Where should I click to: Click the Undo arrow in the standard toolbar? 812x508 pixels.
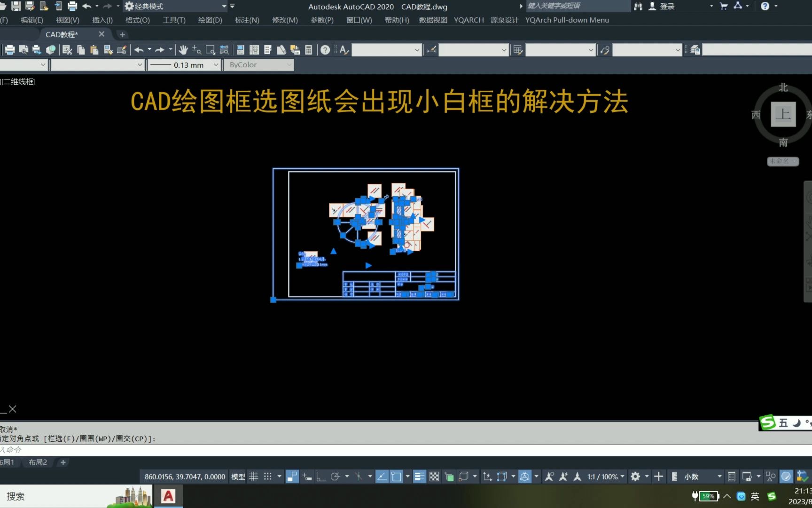click(x=139, y=50)
